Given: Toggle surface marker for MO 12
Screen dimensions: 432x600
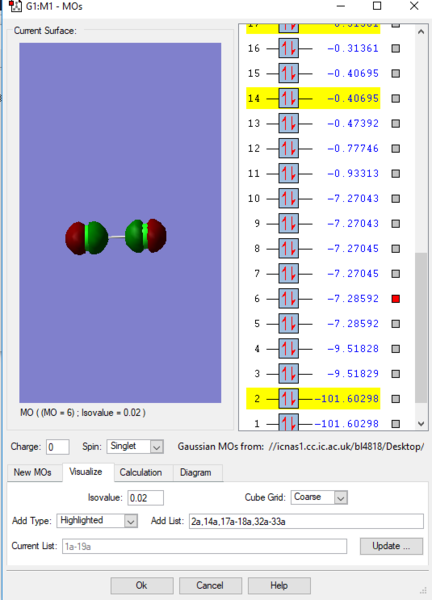Looking at the screenshot, I should [x=396, y=148].
